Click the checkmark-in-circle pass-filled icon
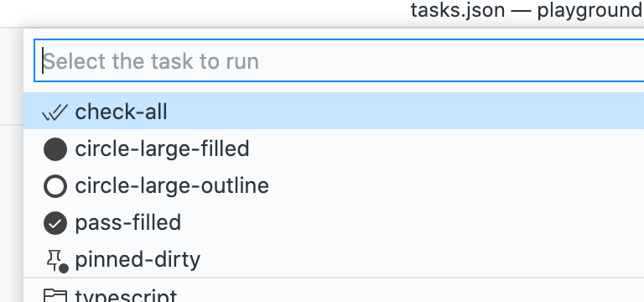The image size is (644, 302). tap(55, 222)
